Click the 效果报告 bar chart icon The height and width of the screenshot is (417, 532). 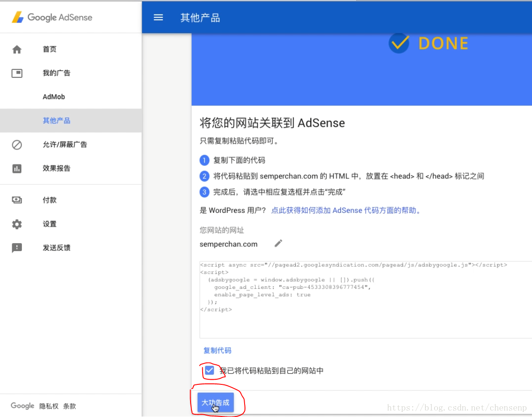coord(17,169)
